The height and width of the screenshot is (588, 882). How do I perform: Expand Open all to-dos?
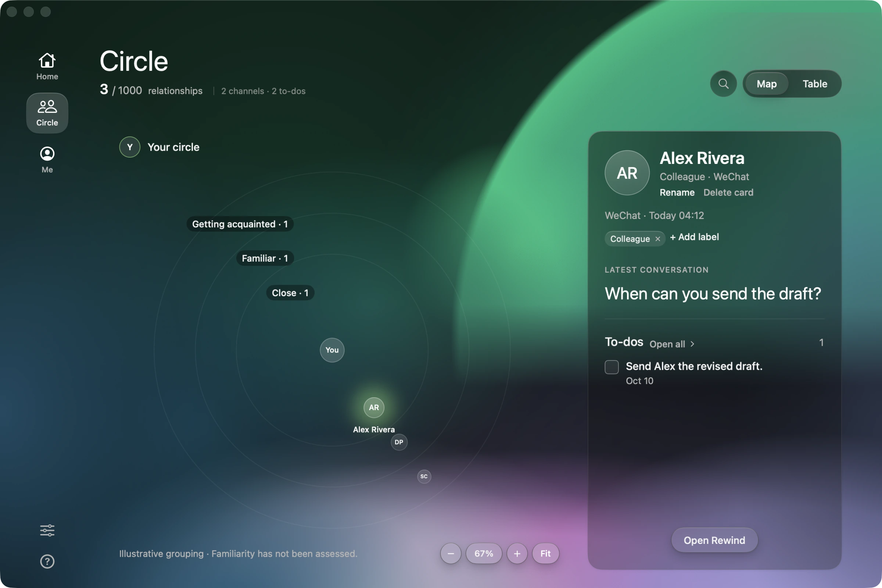[x=672, y=344]
